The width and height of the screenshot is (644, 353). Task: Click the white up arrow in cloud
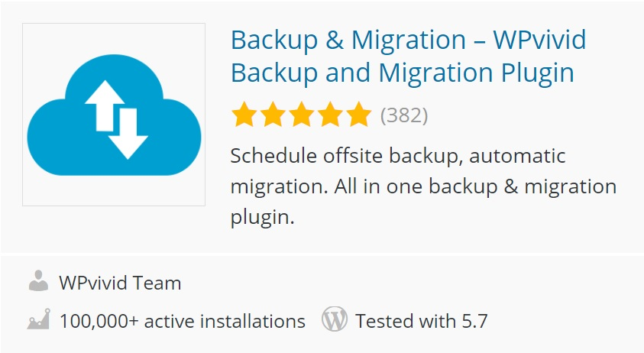[99, 104]
